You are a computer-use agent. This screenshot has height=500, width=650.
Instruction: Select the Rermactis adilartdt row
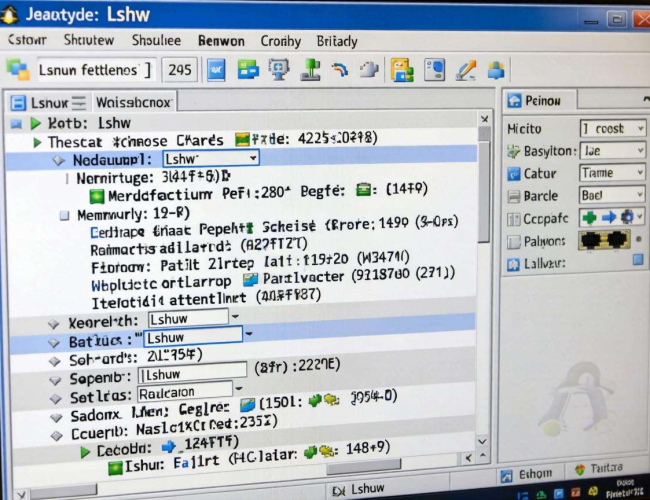[x=199, y=246]
